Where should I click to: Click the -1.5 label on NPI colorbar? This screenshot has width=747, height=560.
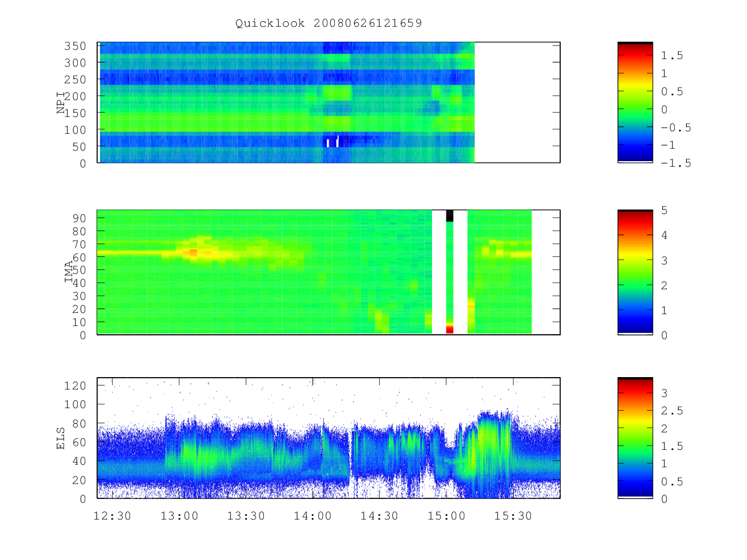[677, 163]
